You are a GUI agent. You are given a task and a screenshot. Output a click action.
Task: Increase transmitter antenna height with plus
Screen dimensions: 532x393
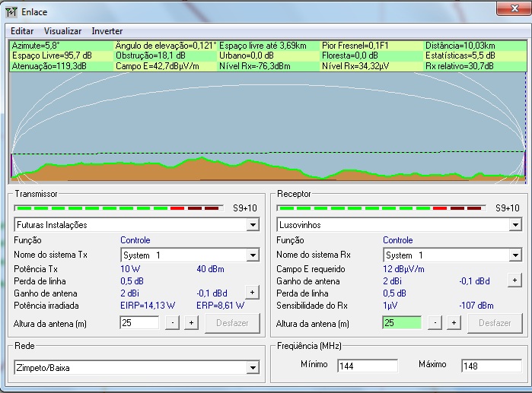pyautogui.click(x=190, y=323)
